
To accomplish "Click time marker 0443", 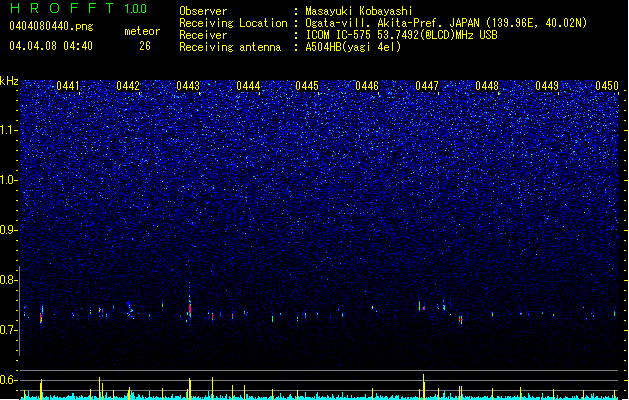I will click(188, 86).
